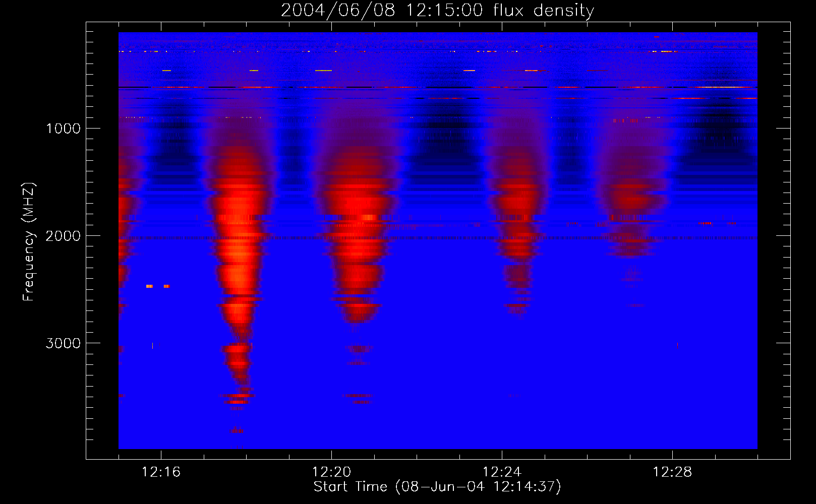Click the 12:16 time tick label
Image resolution: width=816 pixels, height=504 pixels.
coord(161,472)
